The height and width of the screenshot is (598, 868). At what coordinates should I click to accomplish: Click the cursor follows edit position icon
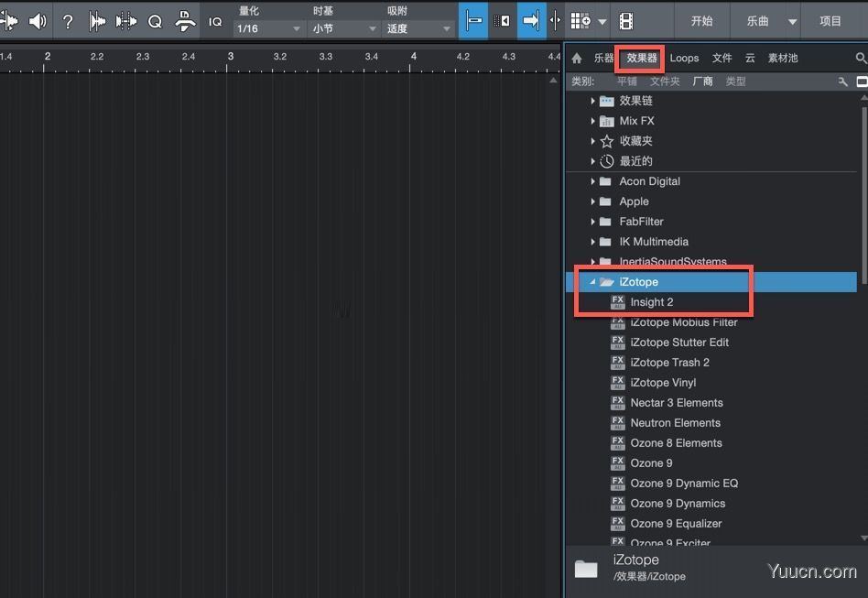[555, 21]
